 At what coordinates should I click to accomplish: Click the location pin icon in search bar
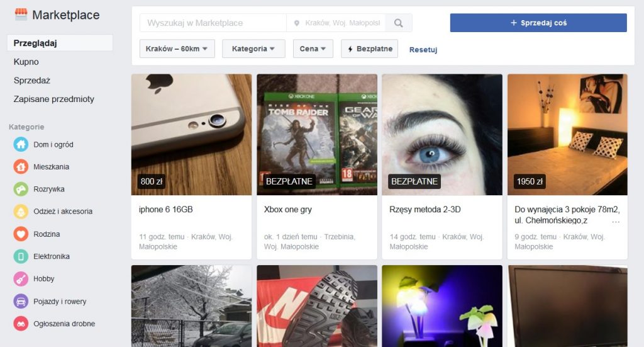(x=297, y=23)
